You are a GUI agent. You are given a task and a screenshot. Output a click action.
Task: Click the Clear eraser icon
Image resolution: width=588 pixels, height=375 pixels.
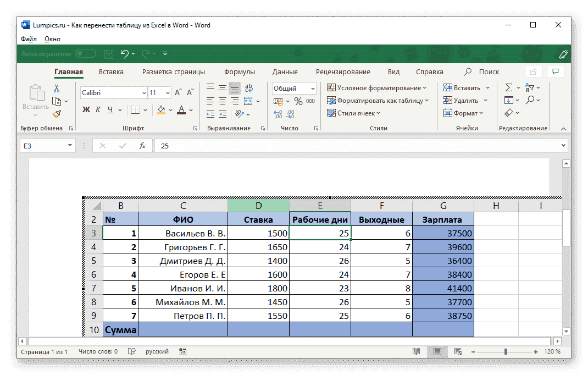(x=508, y=112)
